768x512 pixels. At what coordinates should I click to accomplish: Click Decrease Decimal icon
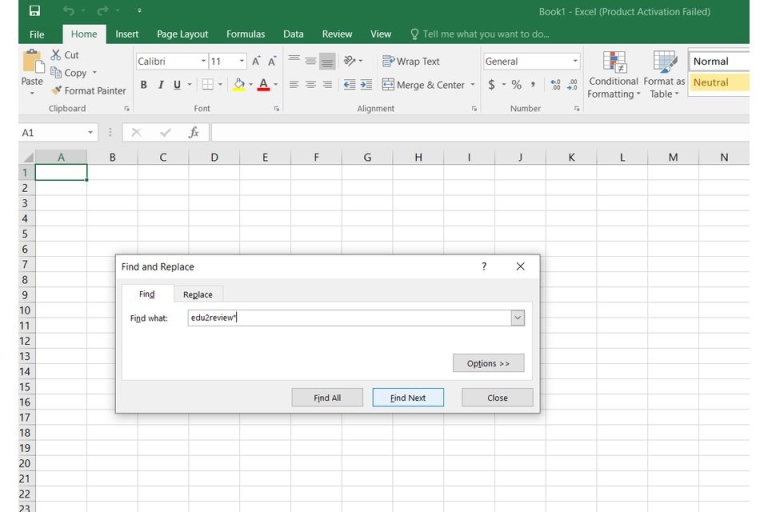point(572,85)
